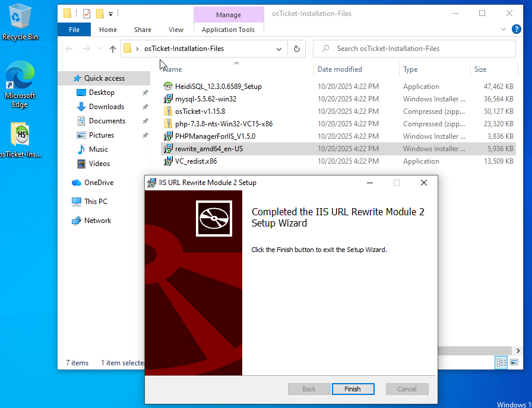This screenshot has height=408, width=532.
Task: Click the 47,462 KB size cell
Action: 498,87
